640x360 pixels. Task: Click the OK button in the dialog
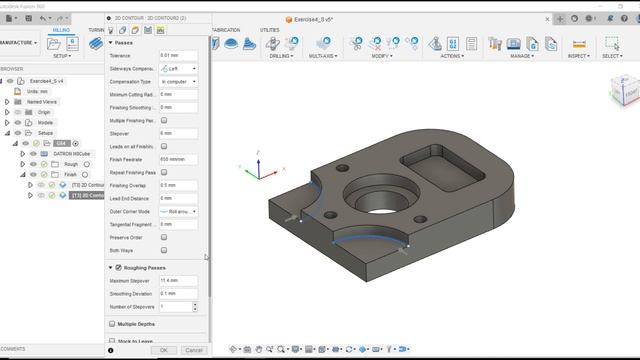pyautogui.click(x=164, y=350)
